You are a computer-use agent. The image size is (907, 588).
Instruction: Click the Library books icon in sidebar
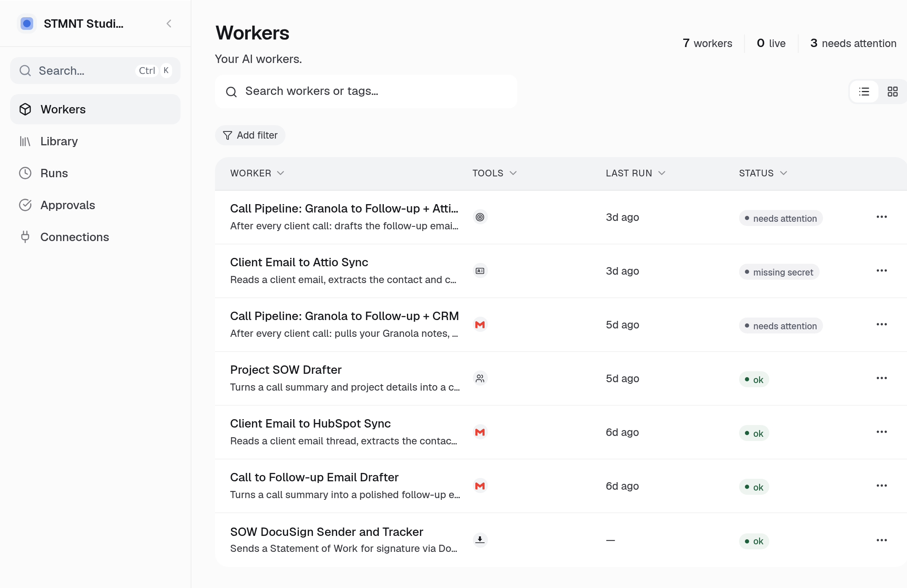pyautogui.click(x=25, y=141)
